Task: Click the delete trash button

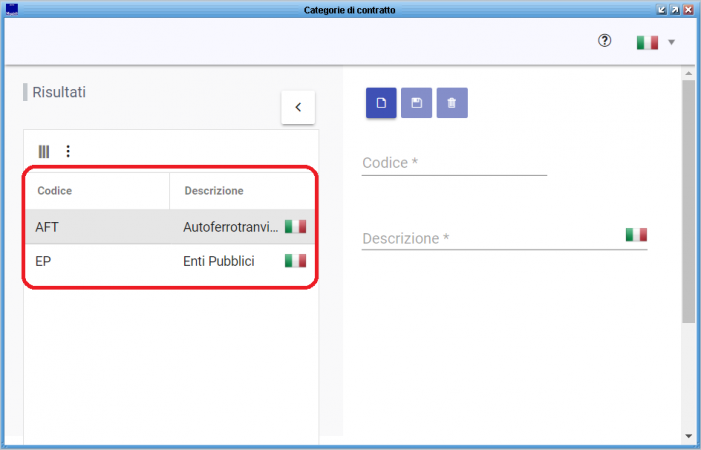Action: point(452,103)
